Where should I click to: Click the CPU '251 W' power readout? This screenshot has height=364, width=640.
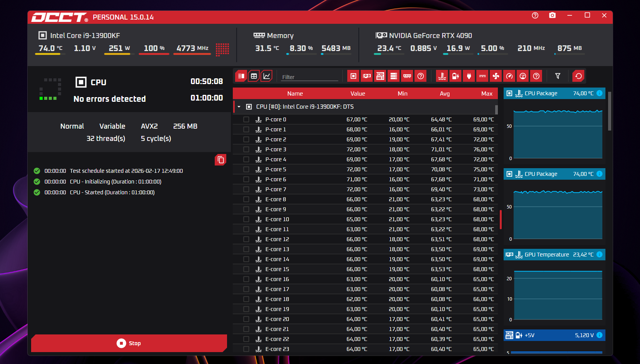[x=119, y=48]
